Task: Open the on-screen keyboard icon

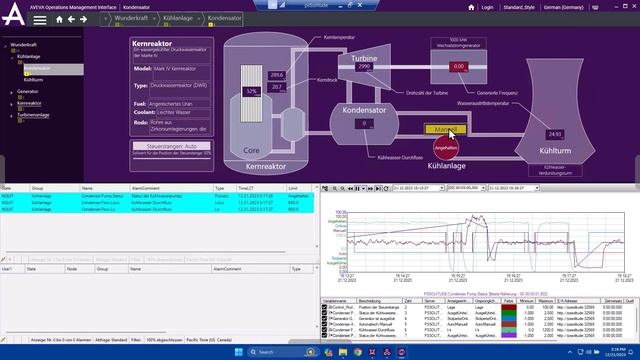Action: [596, 7]
